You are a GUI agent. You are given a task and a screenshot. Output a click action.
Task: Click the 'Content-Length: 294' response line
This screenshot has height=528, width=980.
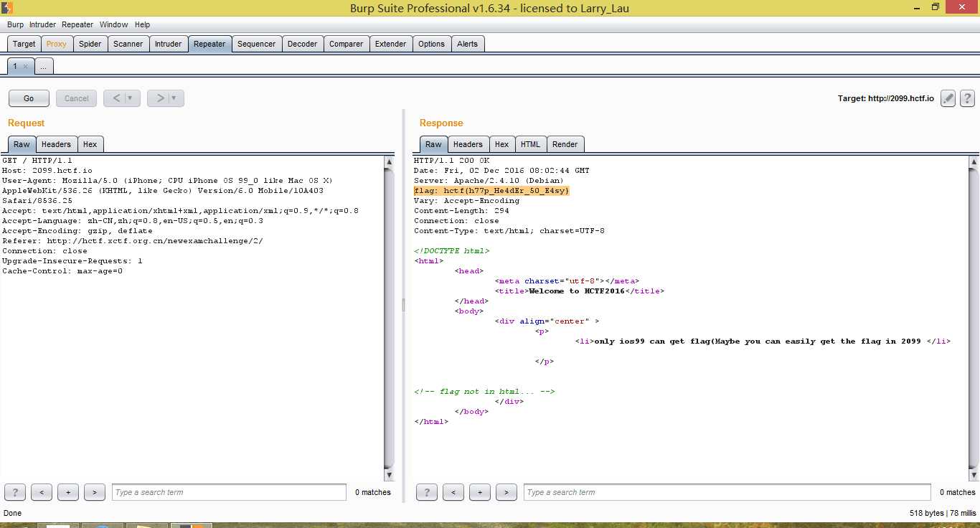click(461, 211)
